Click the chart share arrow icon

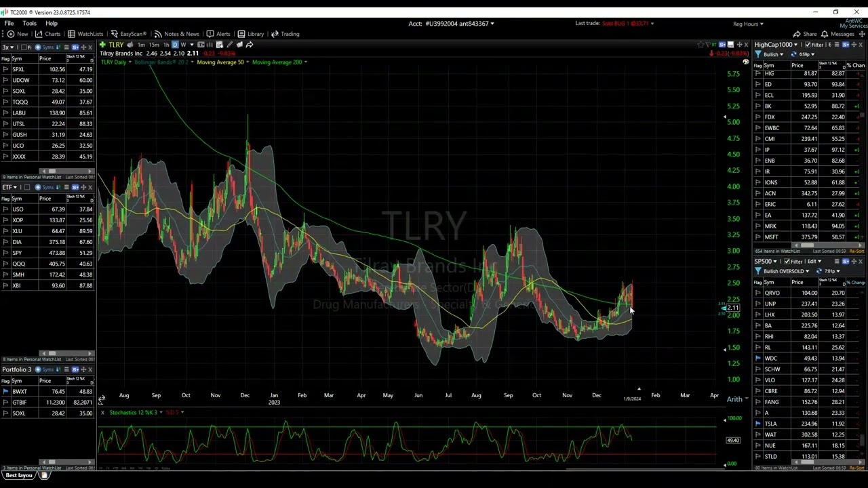click(x=250, y=45)
